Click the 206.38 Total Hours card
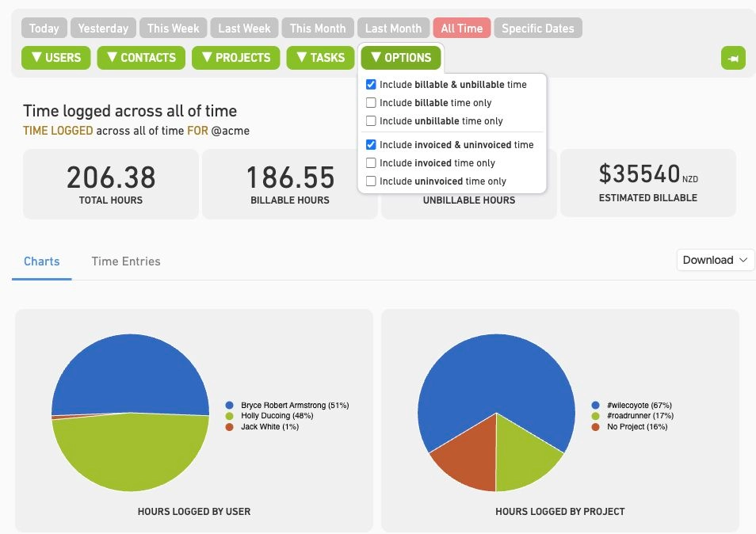 tap(111, 184)
